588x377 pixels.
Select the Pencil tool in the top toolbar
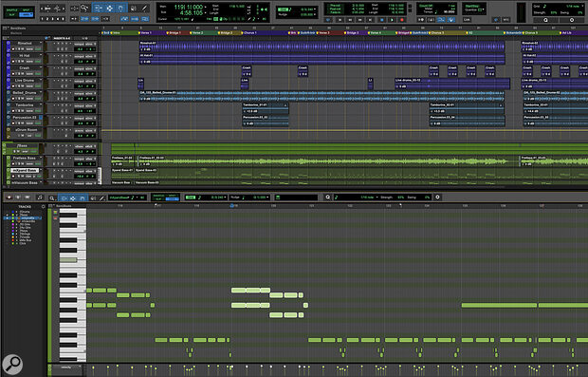click(x=144, y=8)
